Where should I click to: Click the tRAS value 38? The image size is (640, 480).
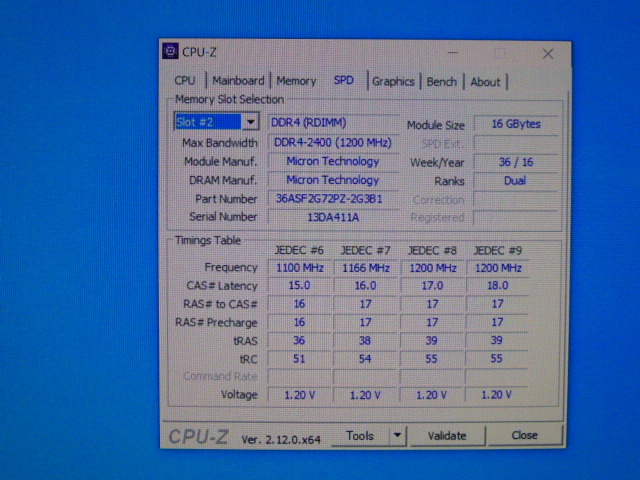pos(366,340)
